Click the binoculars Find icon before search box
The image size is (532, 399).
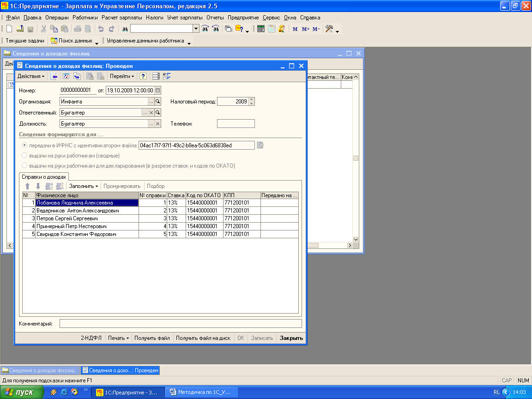(125, 29)
